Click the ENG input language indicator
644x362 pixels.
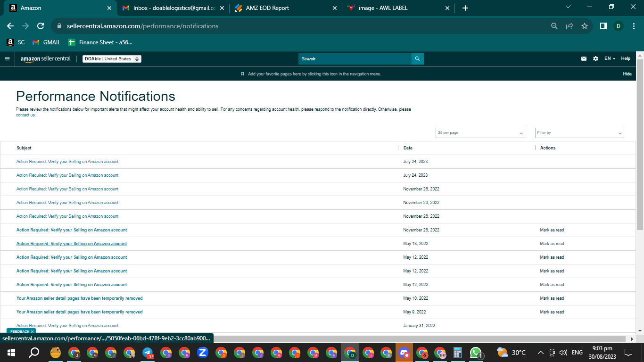pos(577,353)
